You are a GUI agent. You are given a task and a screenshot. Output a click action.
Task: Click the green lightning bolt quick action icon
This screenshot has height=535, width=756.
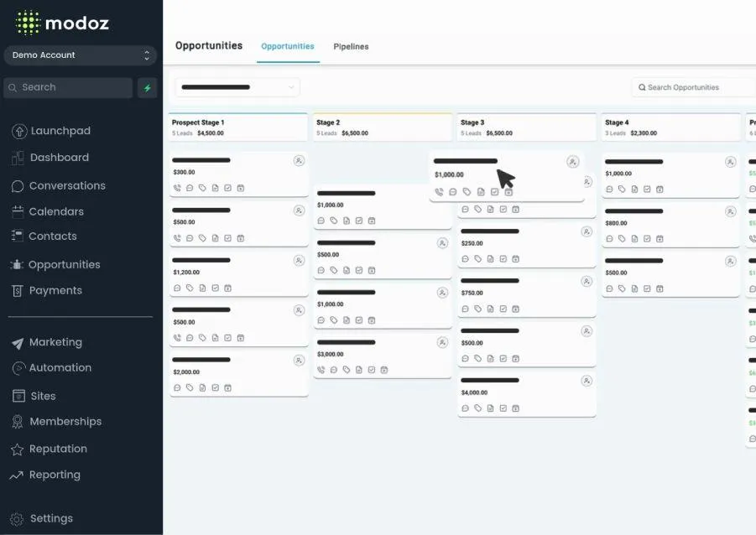147,88
